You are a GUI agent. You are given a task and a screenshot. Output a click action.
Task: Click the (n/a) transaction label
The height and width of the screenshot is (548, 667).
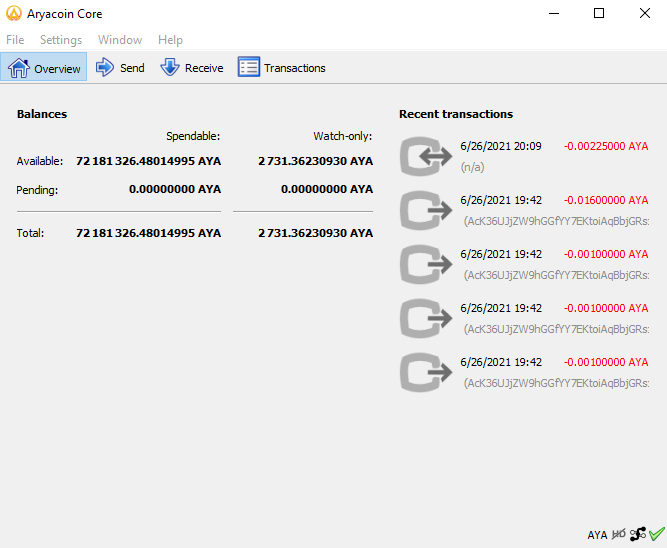[x=472, y=167]
